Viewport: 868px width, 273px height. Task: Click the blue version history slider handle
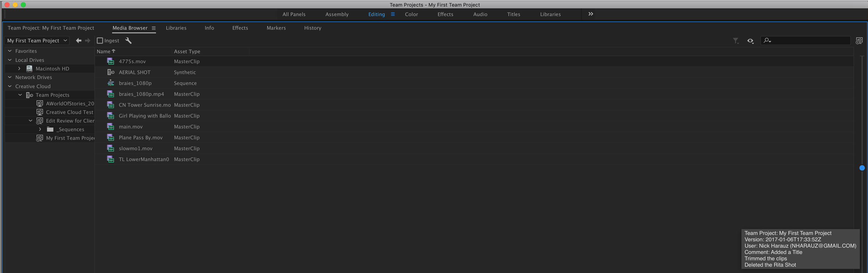point(862,168)
